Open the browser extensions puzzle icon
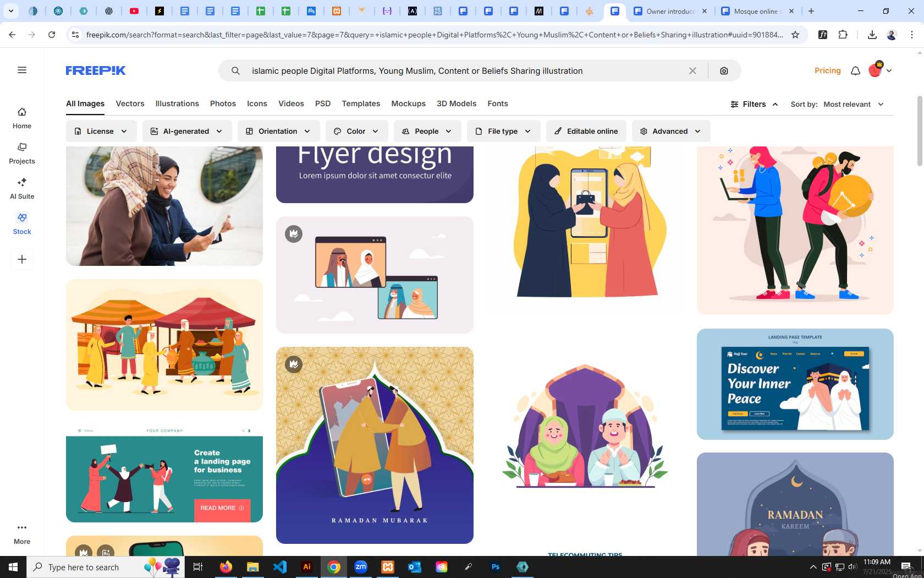 pos(843,35)
